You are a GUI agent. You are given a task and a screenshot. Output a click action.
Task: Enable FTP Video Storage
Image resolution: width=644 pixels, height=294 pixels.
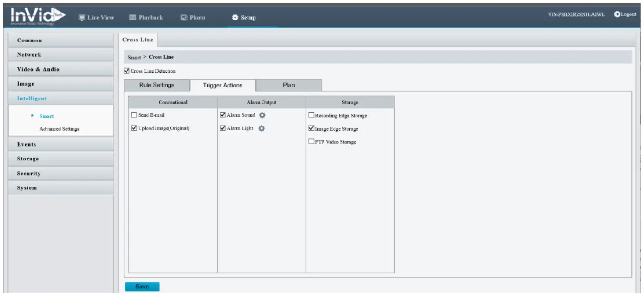(311, 141)
